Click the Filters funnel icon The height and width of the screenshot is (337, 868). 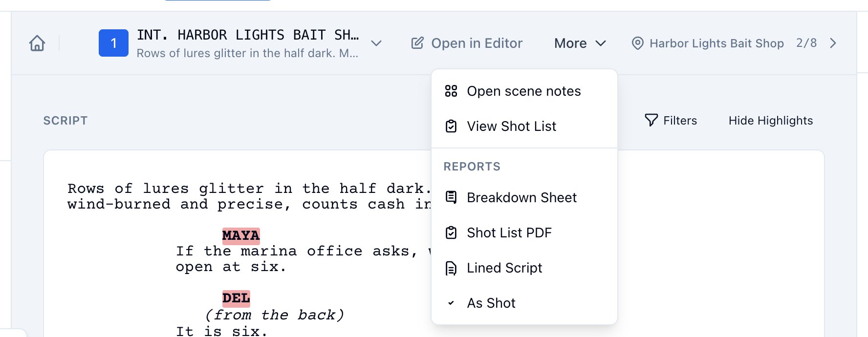pos(651,121)
